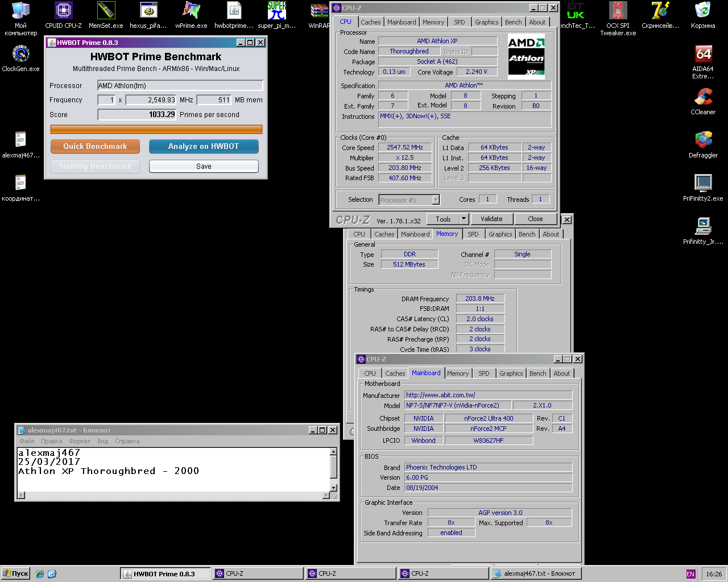Switch to HWBOT Prime 0.8.3 taskbar button
The width and height of the screenshot is (728, 582).
[x=165, y=574]
